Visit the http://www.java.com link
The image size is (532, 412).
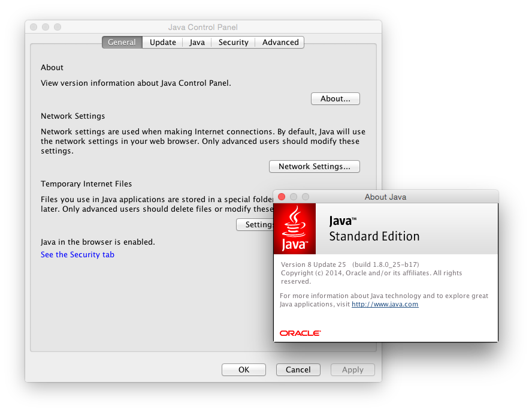385,304
